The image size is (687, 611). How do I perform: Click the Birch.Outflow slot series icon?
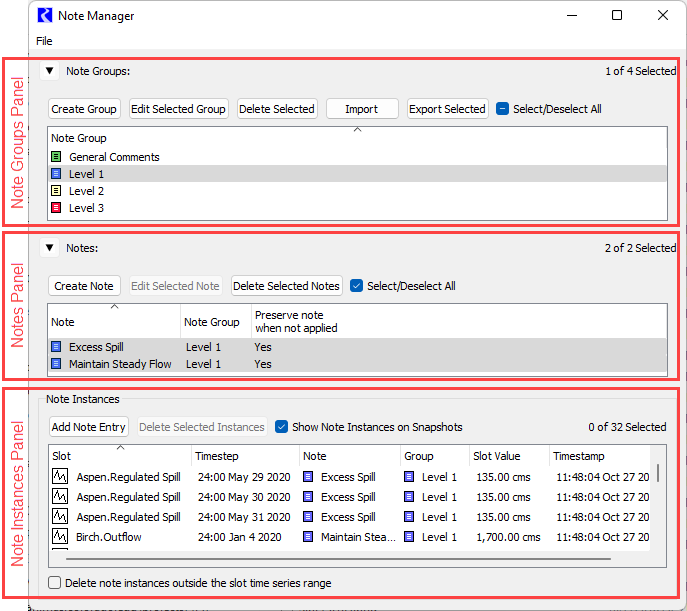[x=60, y=537]
